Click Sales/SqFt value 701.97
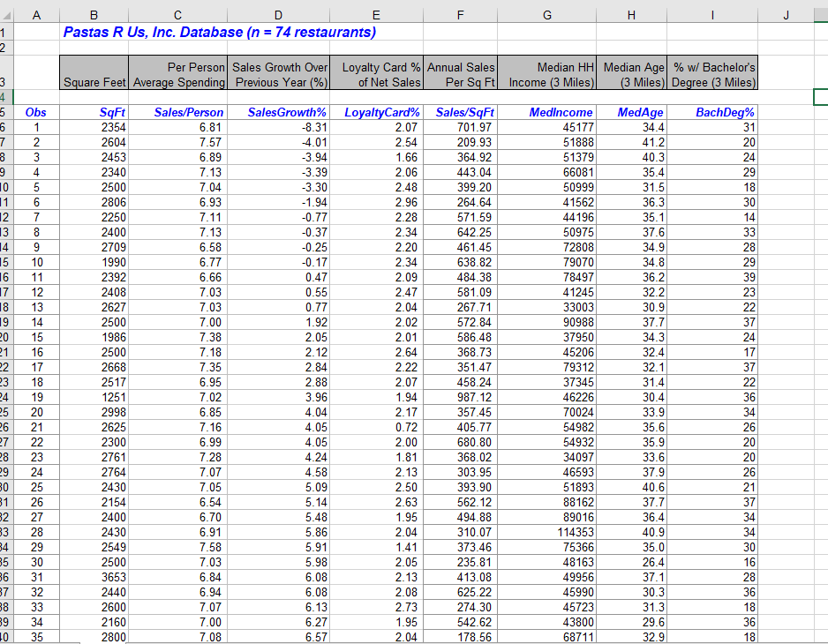 tap(461, 127)
